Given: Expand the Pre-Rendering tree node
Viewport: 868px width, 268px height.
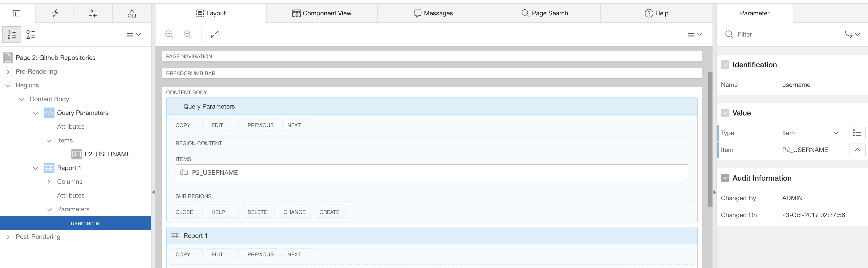Looking at the screenshot, I should tap(8, 72).
